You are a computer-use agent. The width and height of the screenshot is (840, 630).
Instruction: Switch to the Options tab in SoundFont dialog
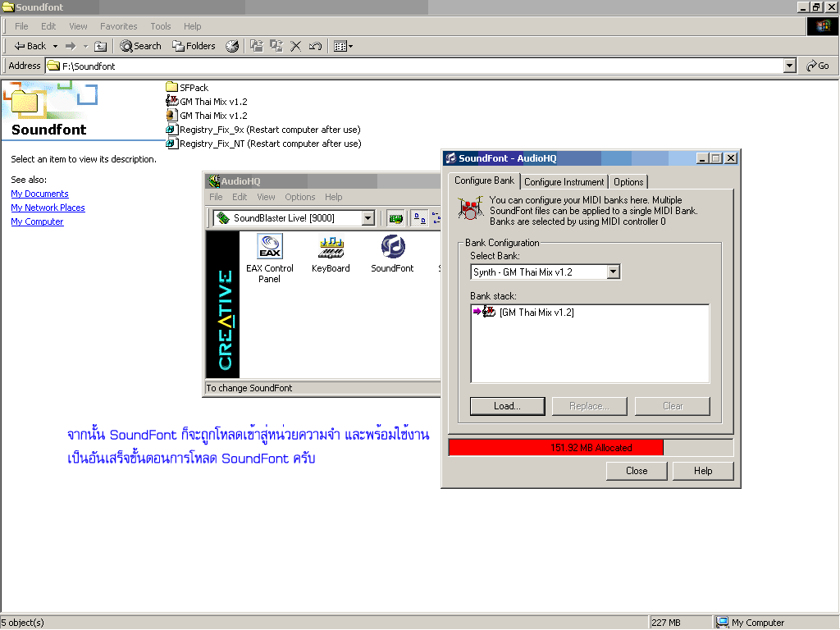[628, 182]
